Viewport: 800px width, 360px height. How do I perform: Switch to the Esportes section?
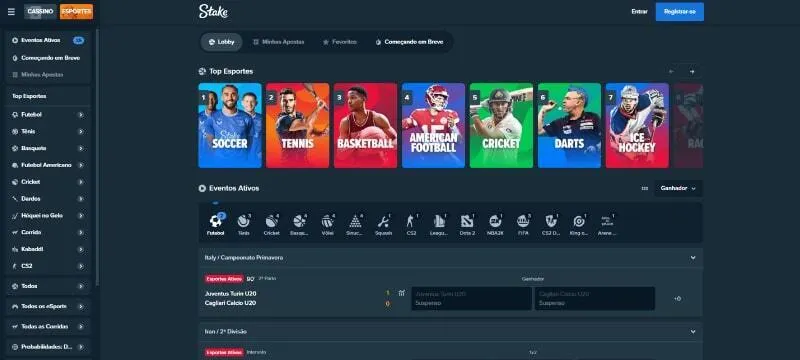coord(77,12)
